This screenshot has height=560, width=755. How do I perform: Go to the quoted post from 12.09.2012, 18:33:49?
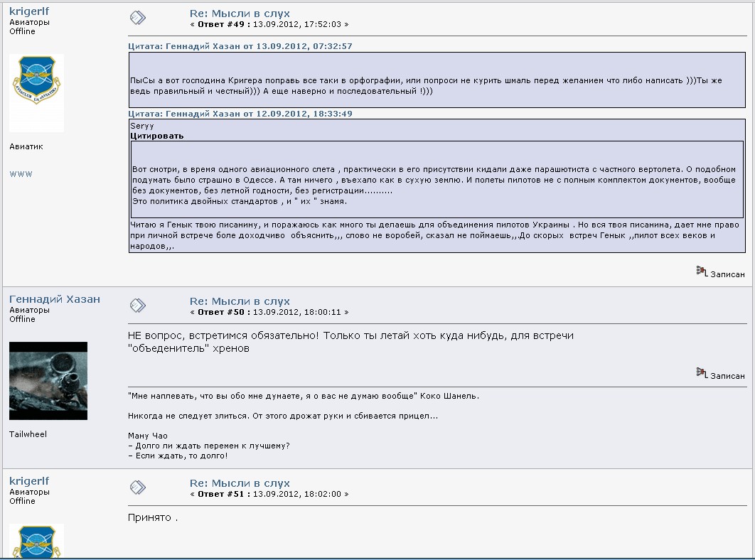(240, 114)
